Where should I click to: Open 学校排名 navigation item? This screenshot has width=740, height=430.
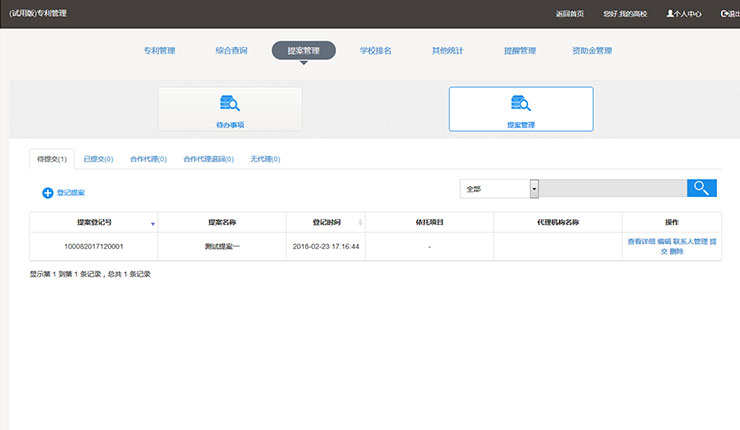[376, 50]
